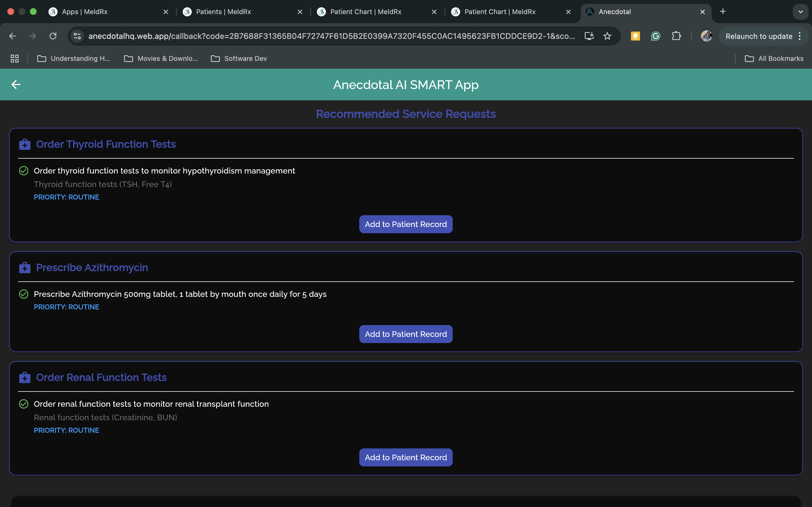Open the browser Extensions puzzle icon
Viewport: 812px width, 507px height.
point(676,36)
